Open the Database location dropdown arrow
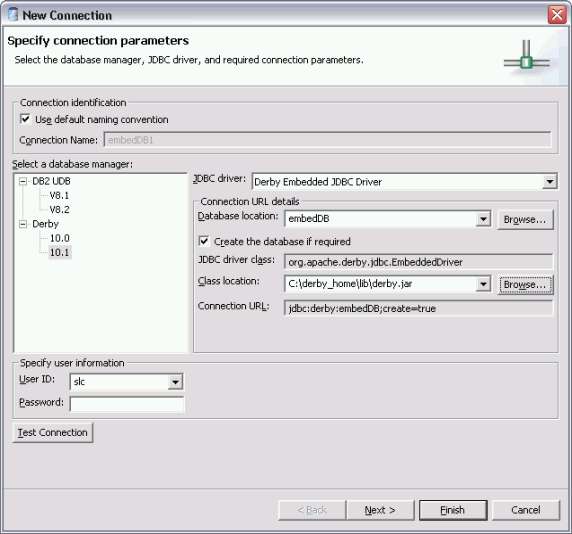The height and width of the screenshot is (534, 572). (x=483, y=219)
